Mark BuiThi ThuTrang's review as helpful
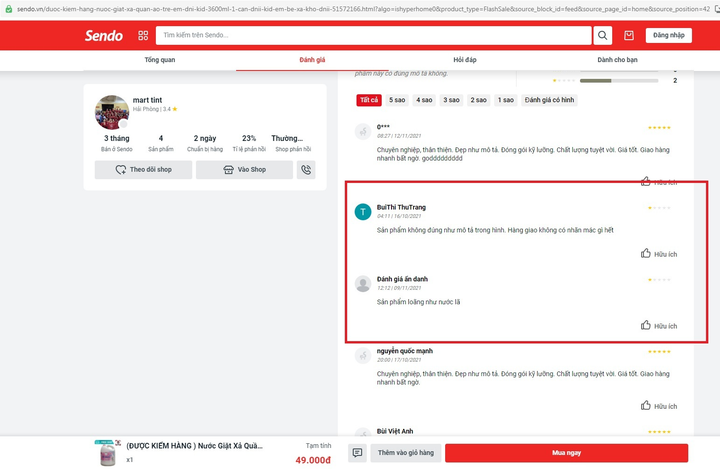Viewport: 720px width, 469px height. coord(659,254)
